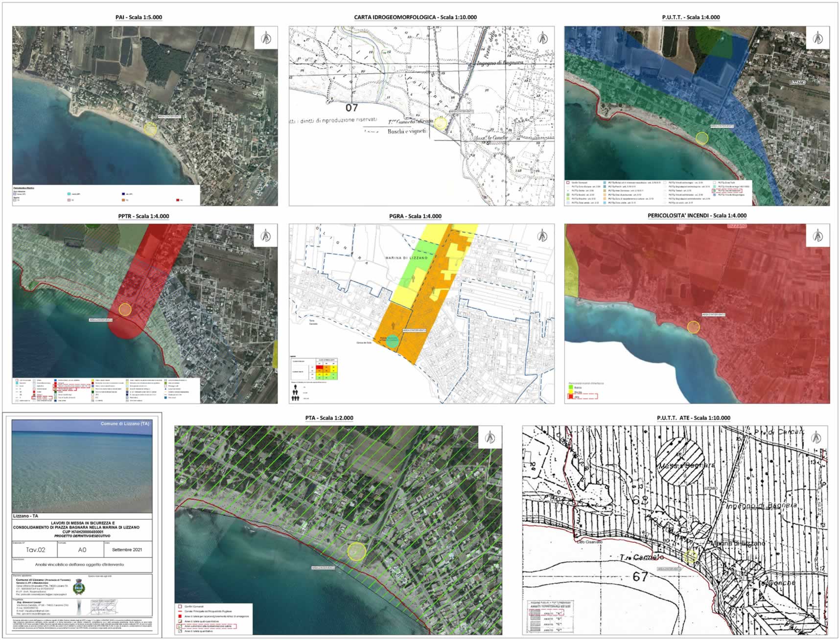Select the P.U.T.T. ATE - Scala 1:10.000 title
This screenshot has width=840, height=640.
pos(694,418)
